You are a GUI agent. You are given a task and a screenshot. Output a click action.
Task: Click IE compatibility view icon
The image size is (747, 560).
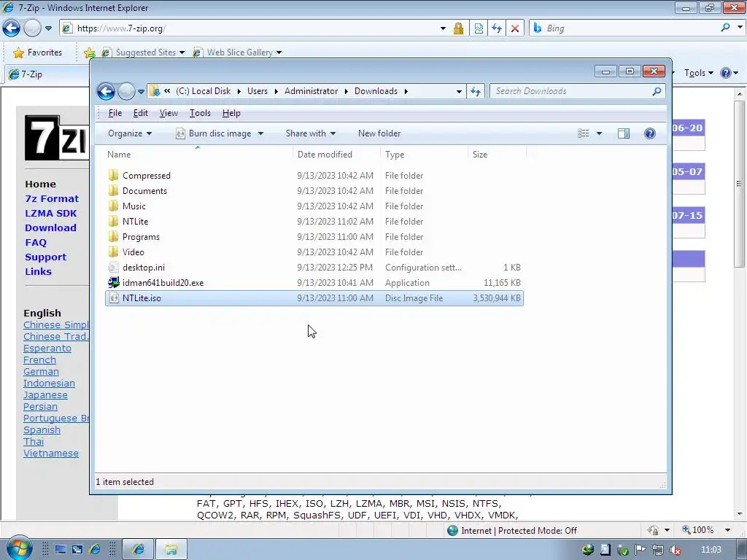(x=479, y=28)
